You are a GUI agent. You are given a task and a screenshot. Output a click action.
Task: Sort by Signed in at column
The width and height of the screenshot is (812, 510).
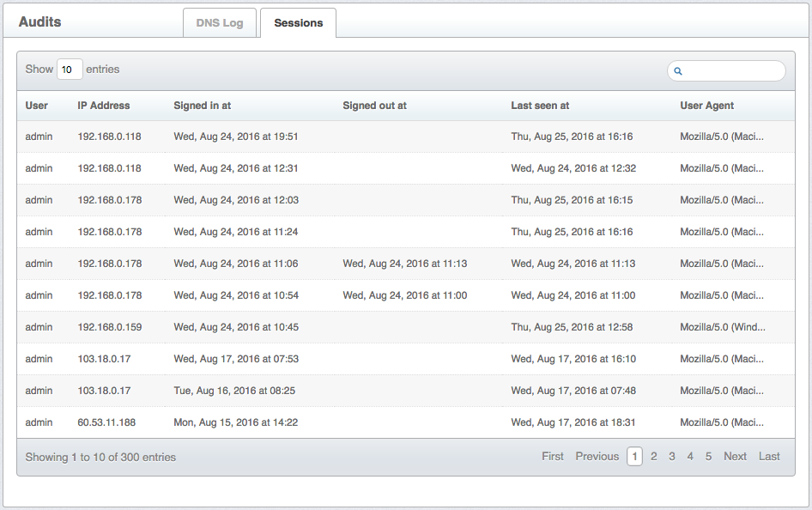pyautogui.click(x=203, y=106)
